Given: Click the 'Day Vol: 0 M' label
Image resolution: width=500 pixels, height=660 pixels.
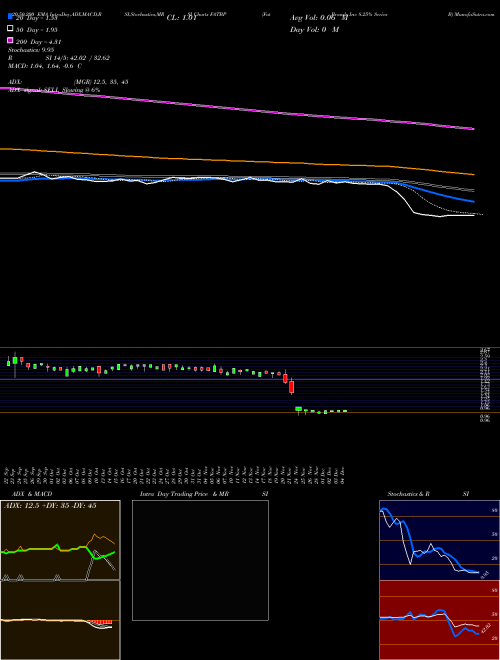Looking at the screenshot, I should point(314,29).
